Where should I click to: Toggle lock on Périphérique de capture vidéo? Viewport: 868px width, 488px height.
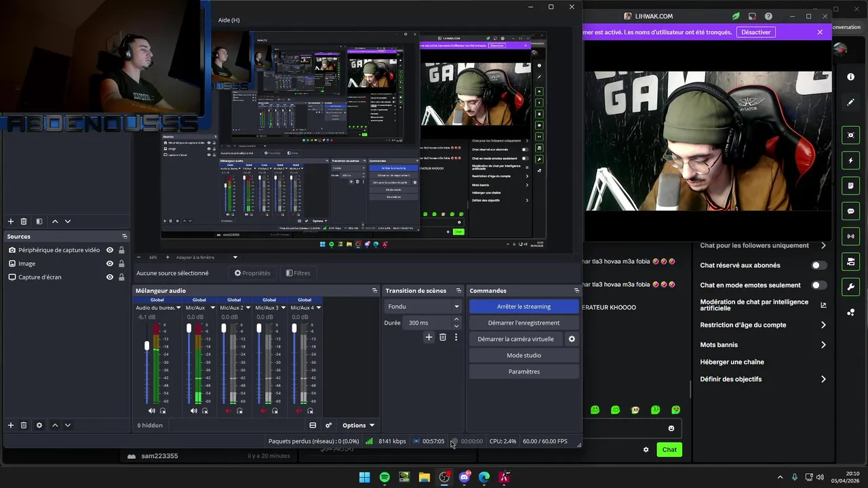(121, 250)
